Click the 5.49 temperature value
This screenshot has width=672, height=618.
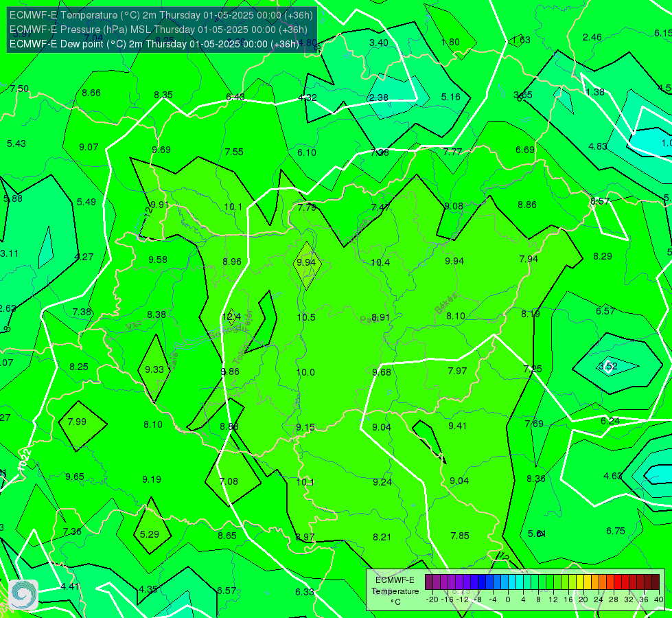[86, 202]
